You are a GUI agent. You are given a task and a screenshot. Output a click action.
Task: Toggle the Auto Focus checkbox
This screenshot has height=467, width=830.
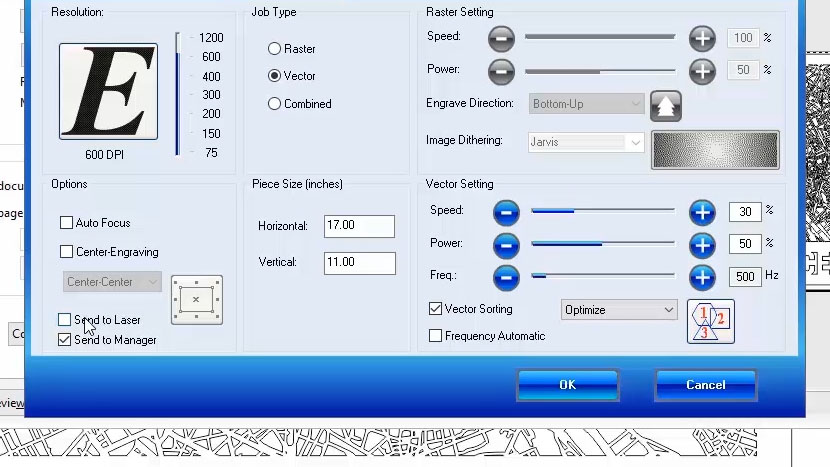[x=67, y=223]
